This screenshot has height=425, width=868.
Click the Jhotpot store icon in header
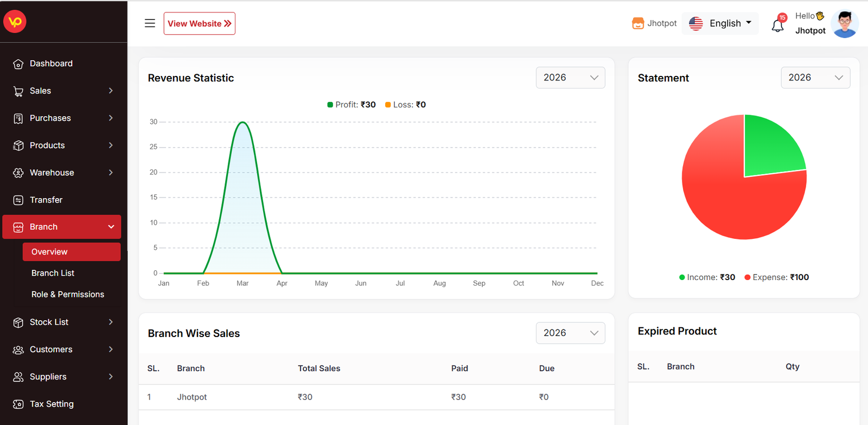pyautogui.click(x=638, y=23)
